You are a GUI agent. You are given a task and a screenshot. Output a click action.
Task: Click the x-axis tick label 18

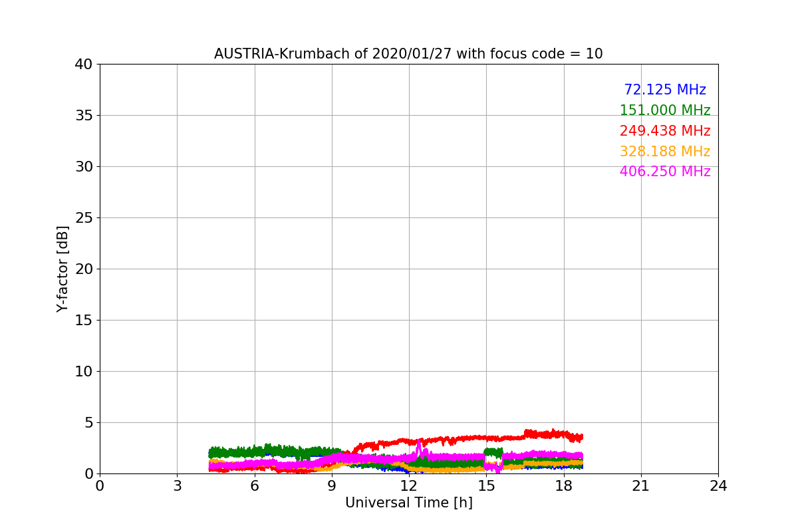coord(564,486)
